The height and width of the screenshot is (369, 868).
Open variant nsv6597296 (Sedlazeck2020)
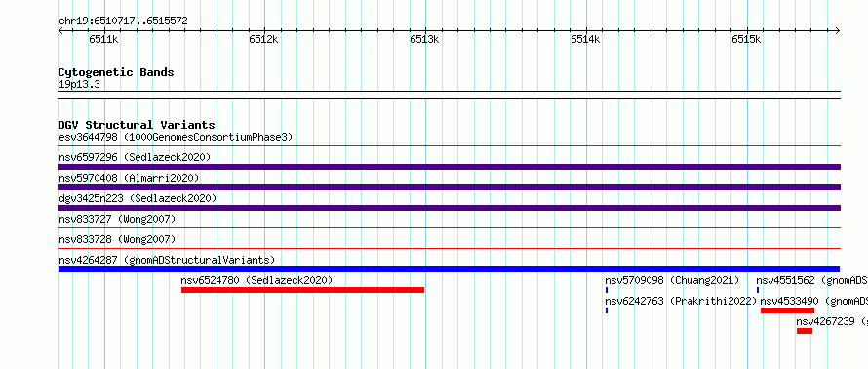[x=135, y=157]
